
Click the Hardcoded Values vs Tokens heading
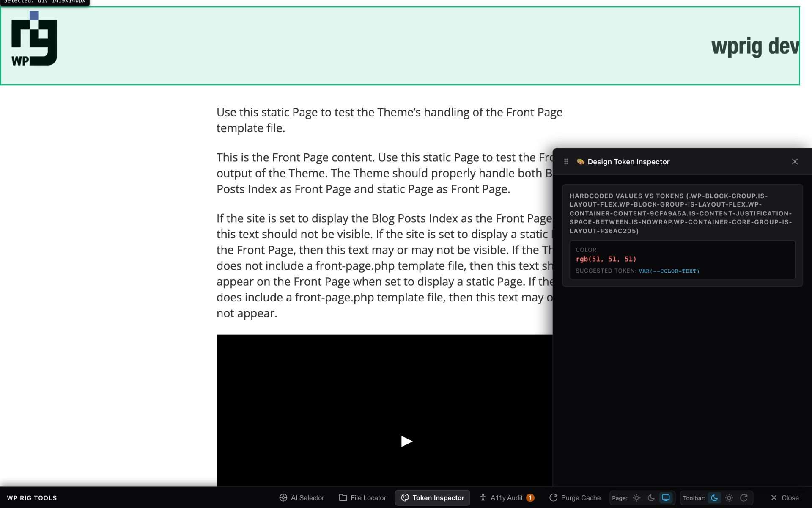[x=680, y=213]
